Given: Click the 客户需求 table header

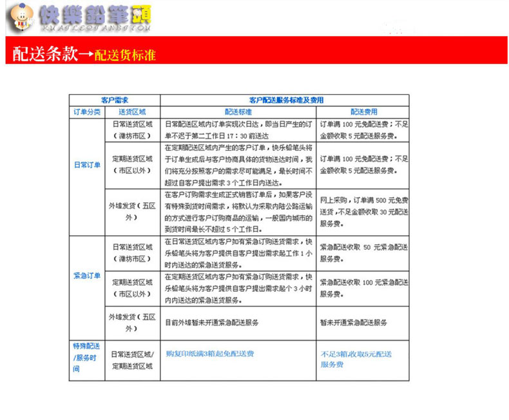Looking at the screenshot, I should coord(115,100).
